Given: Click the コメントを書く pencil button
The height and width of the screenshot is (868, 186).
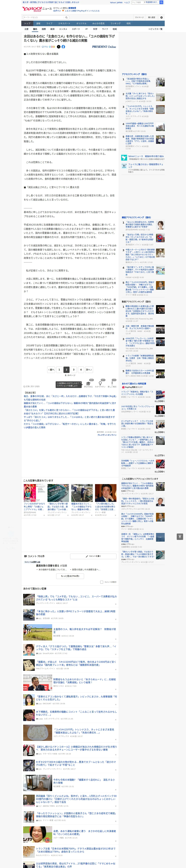Looking at the screenshot, I should pos(93,556).
